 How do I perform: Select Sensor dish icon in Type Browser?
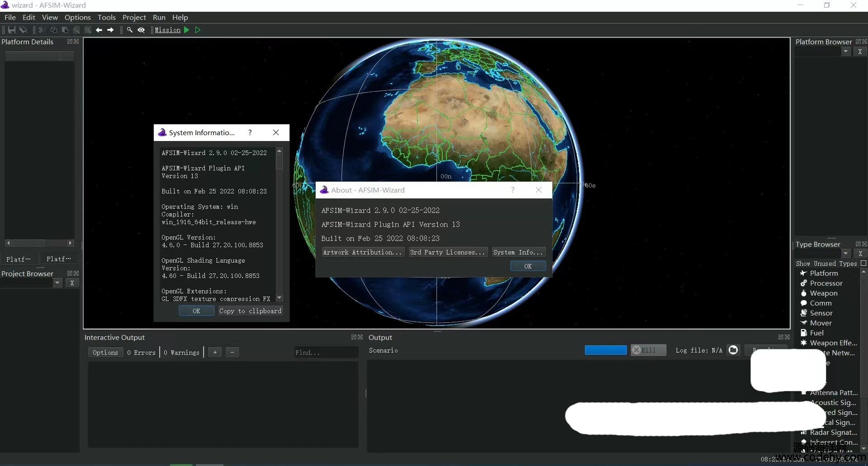point(804,313)
